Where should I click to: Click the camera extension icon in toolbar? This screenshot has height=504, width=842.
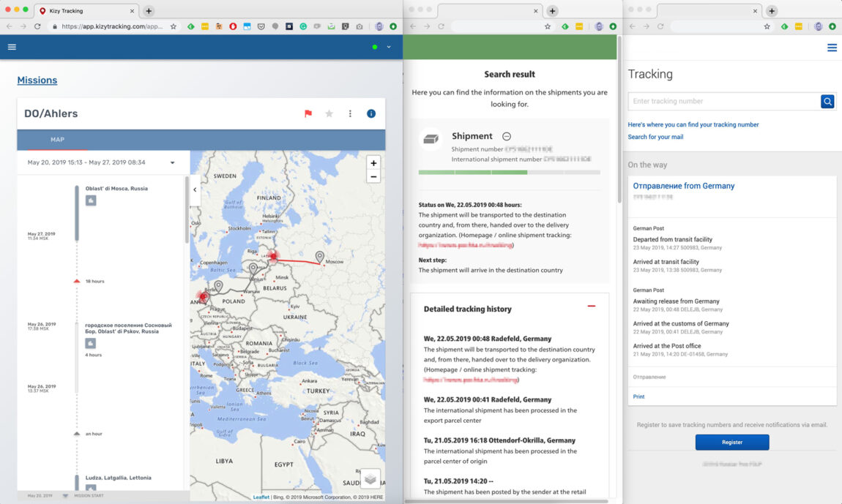point(359,26)
